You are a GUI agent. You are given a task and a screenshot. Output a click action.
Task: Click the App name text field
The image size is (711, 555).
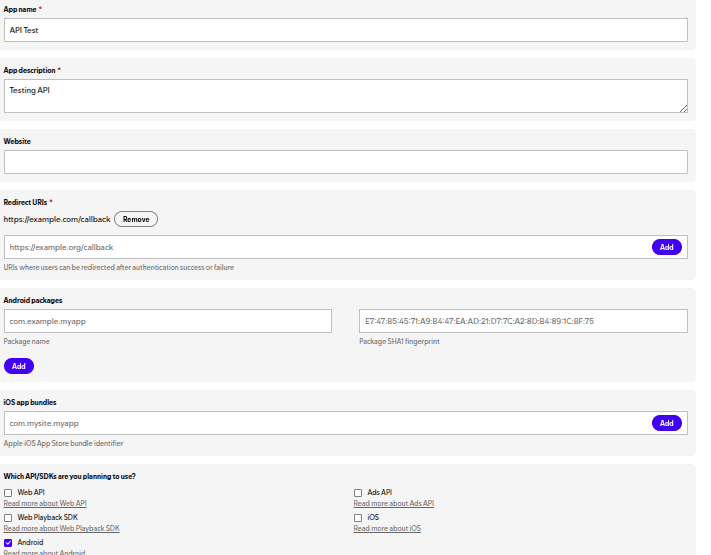(345, 30)
